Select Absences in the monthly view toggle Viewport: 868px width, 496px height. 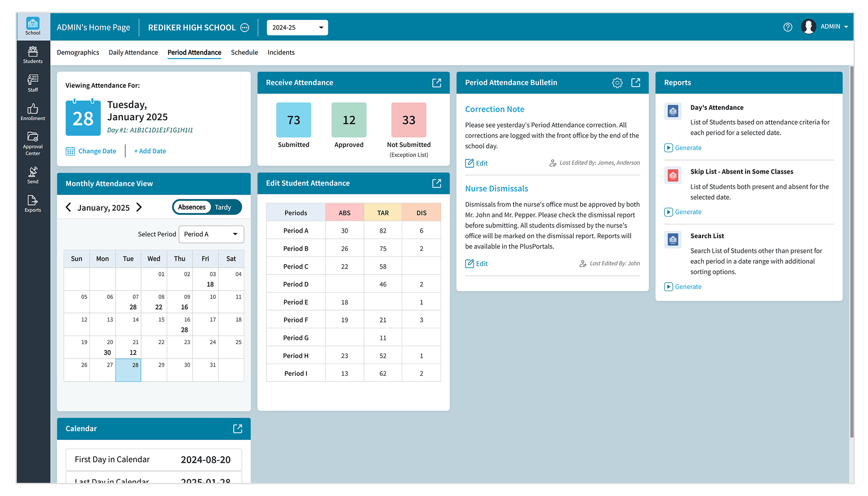pos(192,207)
